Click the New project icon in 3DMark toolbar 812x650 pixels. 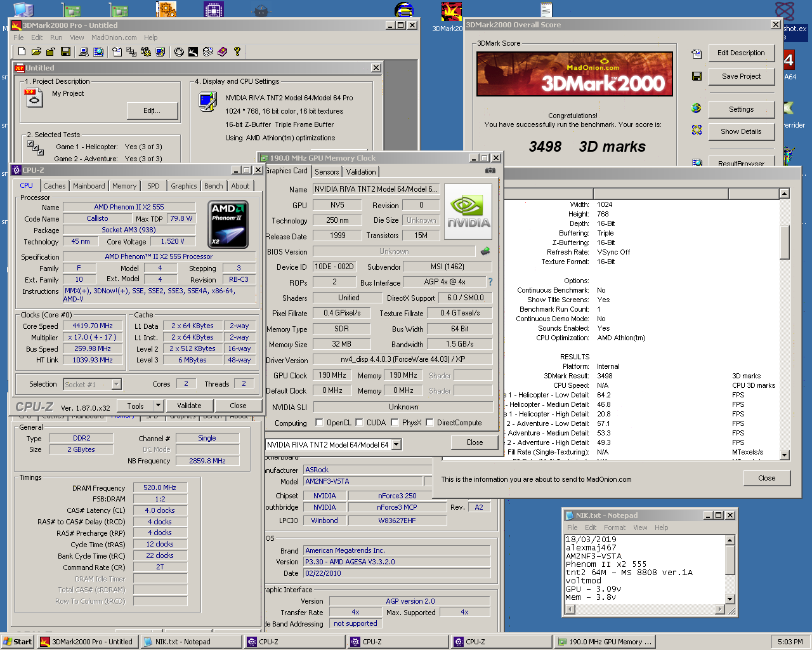(x=22, y=51)
